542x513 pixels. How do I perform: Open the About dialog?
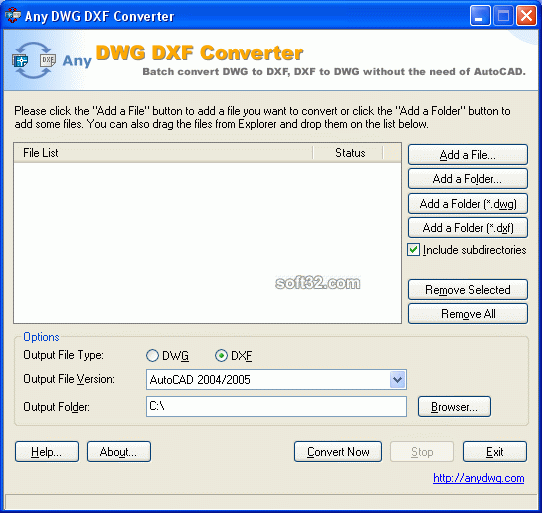tap(119, 451)
